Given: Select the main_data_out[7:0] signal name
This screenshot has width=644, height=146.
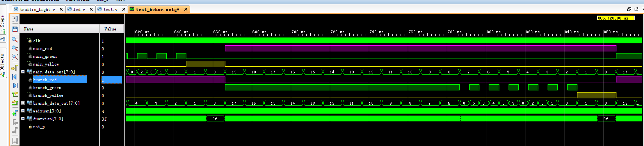Looking at the screenshot, I should point(54,72).
